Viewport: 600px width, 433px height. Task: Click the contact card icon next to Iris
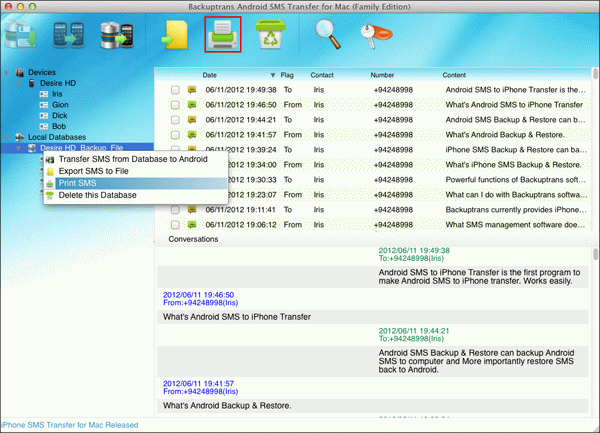pos(44,94)
